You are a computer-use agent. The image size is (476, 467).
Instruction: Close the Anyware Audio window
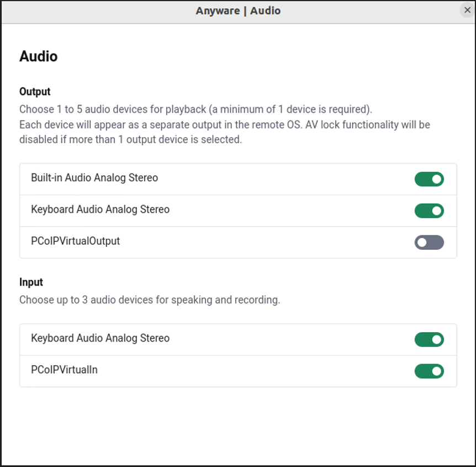pyautogui.click(x=467, y=11)
